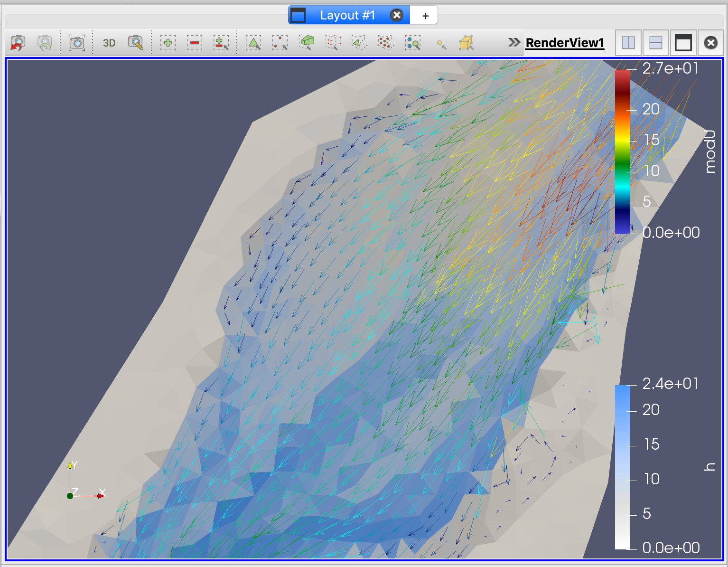Select points on surface tool
This screenshot has width=728, height=567.
(x=280, y=43)
